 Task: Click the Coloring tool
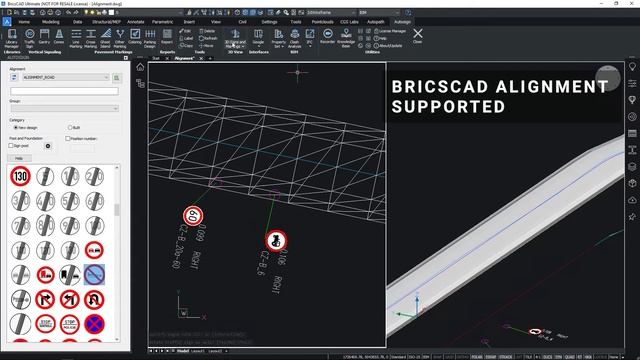(135, 36)
